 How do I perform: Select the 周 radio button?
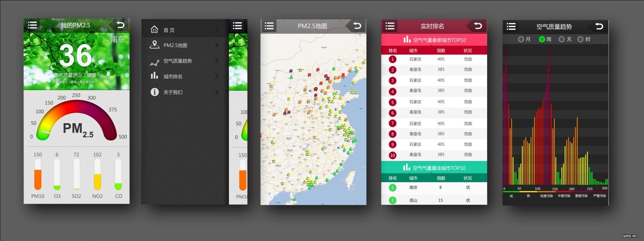542,39
